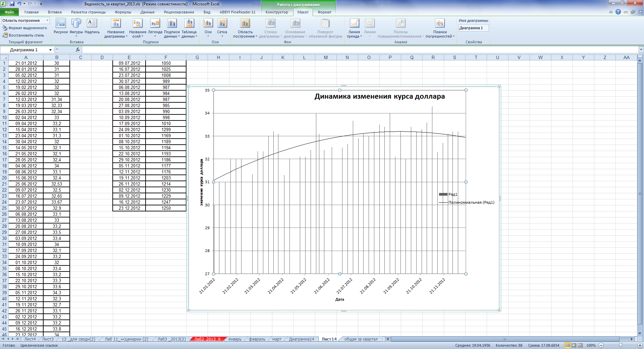Viewport: 644px width, 349px height.
Task: Switch to the Данные ribbon tab
Action: 148,12
